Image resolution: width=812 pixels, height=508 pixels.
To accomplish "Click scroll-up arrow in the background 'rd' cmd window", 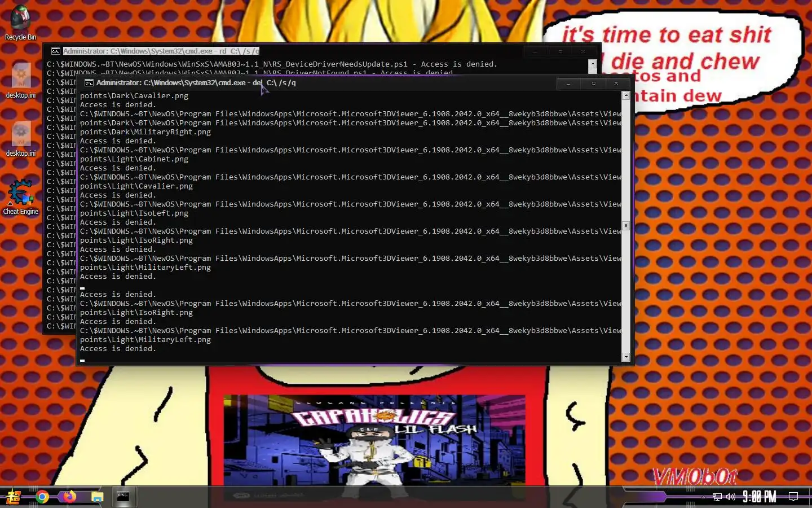I will 593,64.
